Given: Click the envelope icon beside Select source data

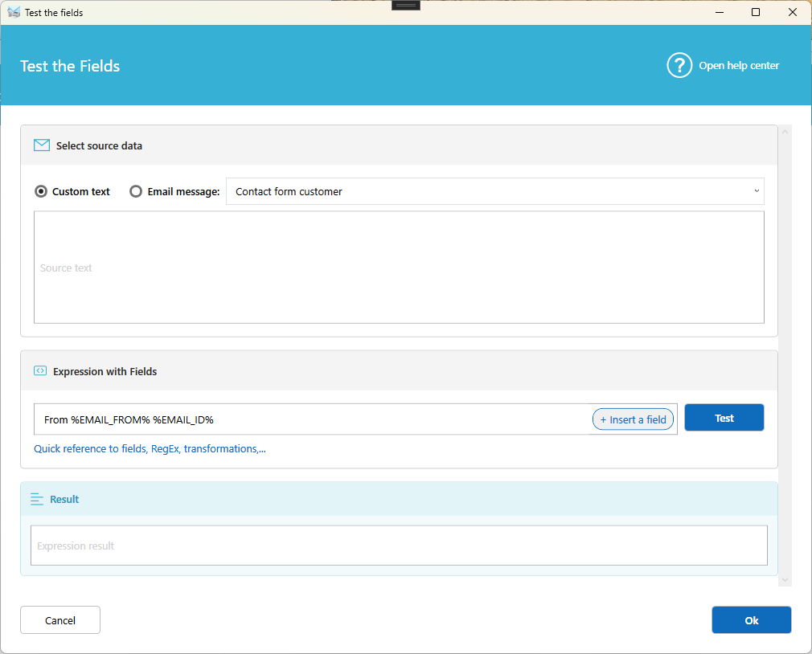Looking at the screenshot, I should coord(42,145).
